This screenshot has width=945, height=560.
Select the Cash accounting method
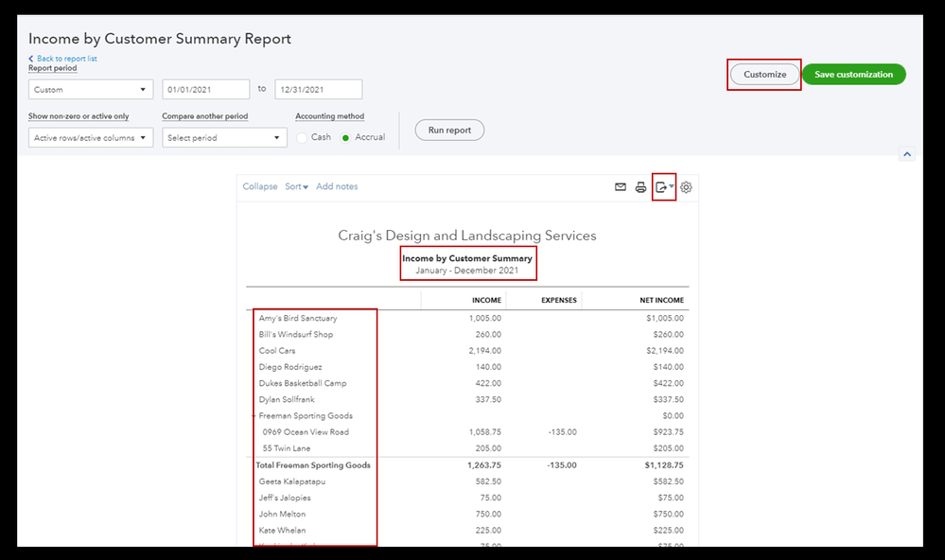click(302, 138)
